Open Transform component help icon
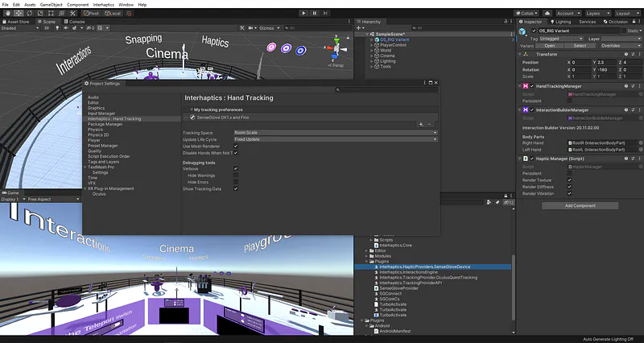The image size is (644, 343). (x=626, y=54)
